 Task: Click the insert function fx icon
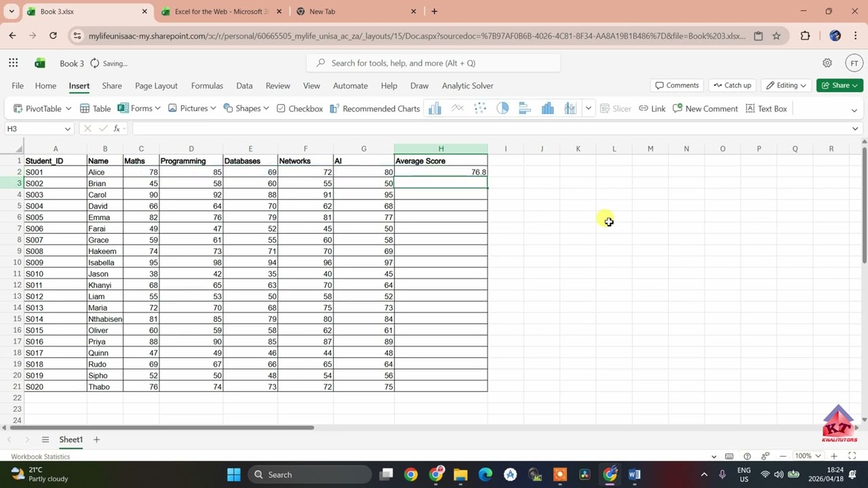[x=117, y=128]
